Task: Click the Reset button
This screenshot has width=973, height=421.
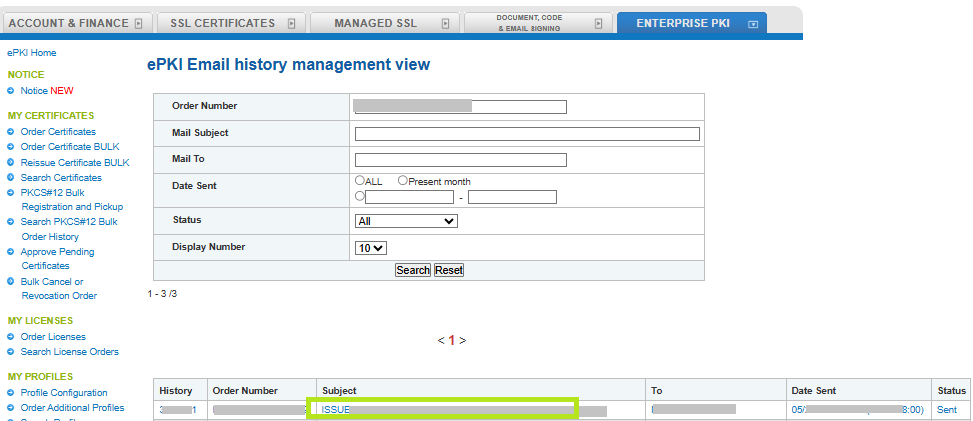Action: pyautogui.click(x=449, y=270)
